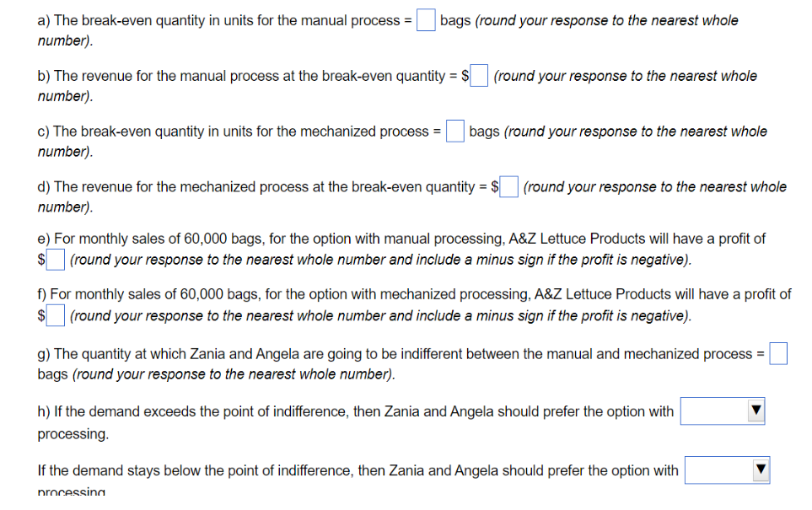Click the indifference quantity box in part g

[777, 353]
